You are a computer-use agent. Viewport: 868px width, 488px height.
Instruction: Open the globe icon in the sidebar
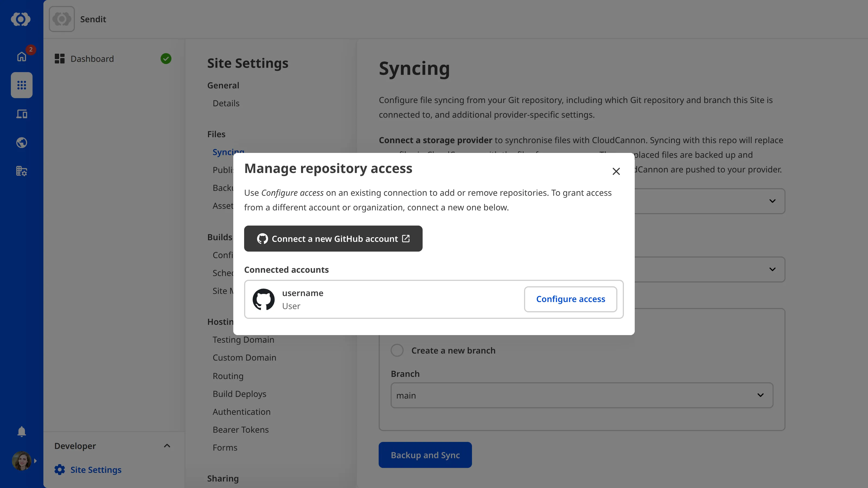pos(21,142)
